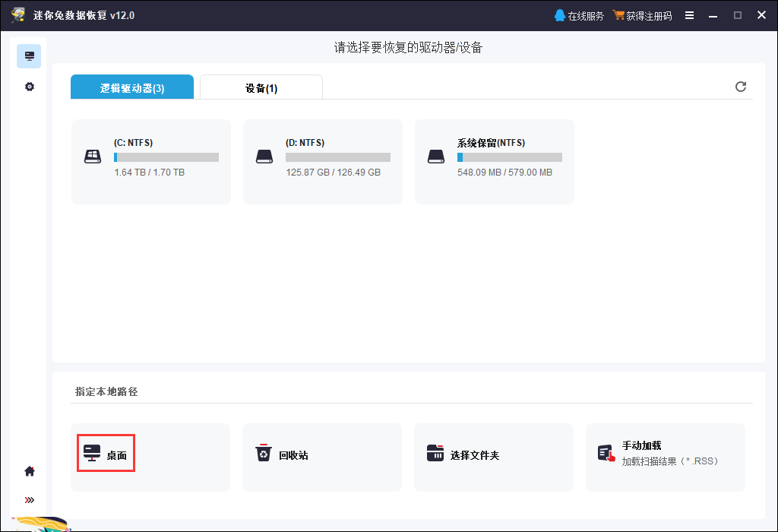This screenshot has height=532, width=778.
Task: Expand the sidebar with red double-arrow icon
Action: (29, 499)
